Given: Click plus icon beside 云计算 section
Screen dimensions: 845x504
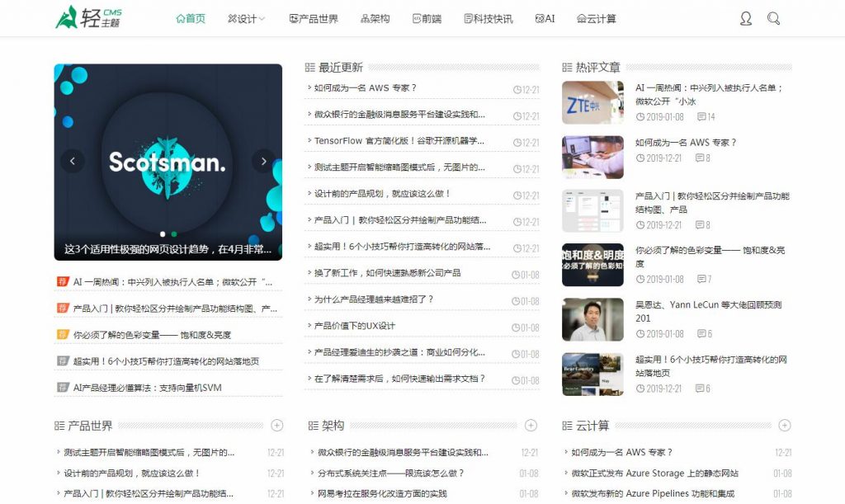Looking at the screenshot, I should coord(785,426).
